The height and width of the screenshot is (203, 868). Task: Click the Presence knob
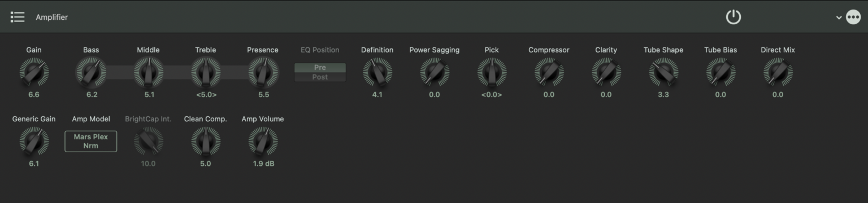(263, 72)
